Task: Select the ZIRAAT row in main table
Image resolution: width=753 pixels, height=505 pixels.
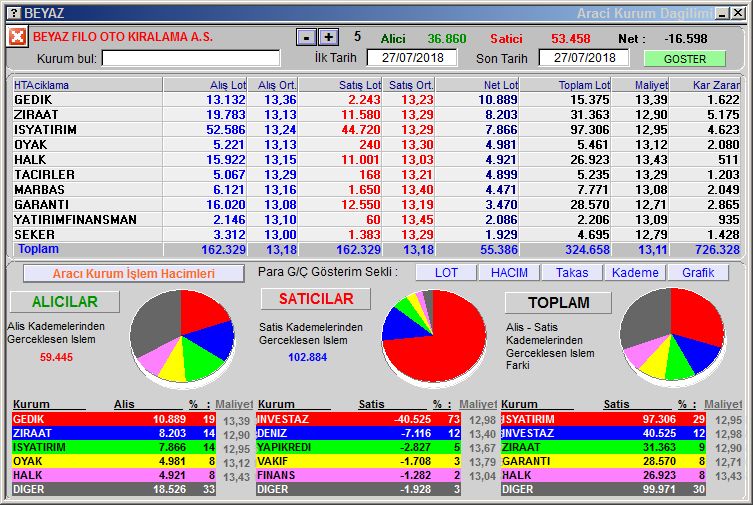Action: 376,115
